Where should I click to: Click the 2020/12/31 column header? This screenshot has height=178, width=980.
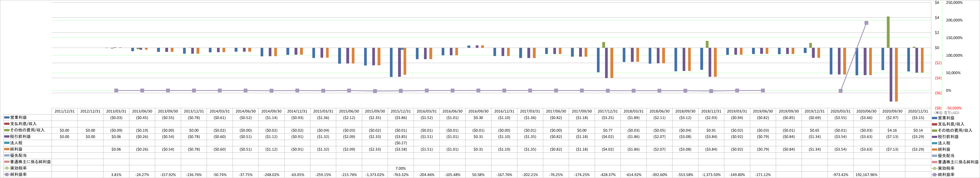[x=918, y=112]
